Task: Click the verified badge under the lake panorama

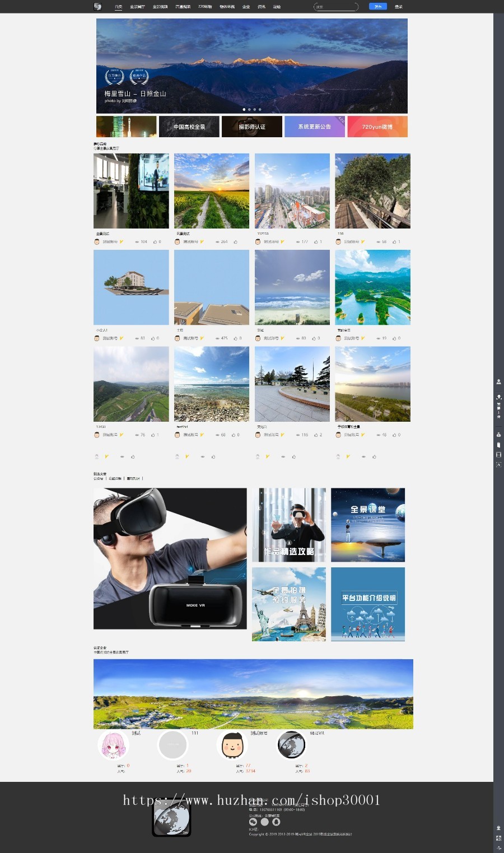Action: click(363, 338)
